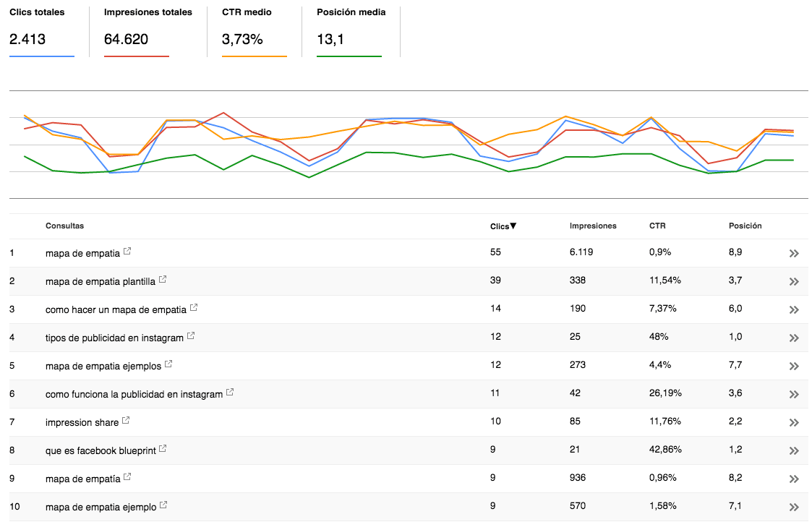812x522 pixels.
Task: Select query 'mapa de empatia ejemplos'
Action: coord(103,366)
